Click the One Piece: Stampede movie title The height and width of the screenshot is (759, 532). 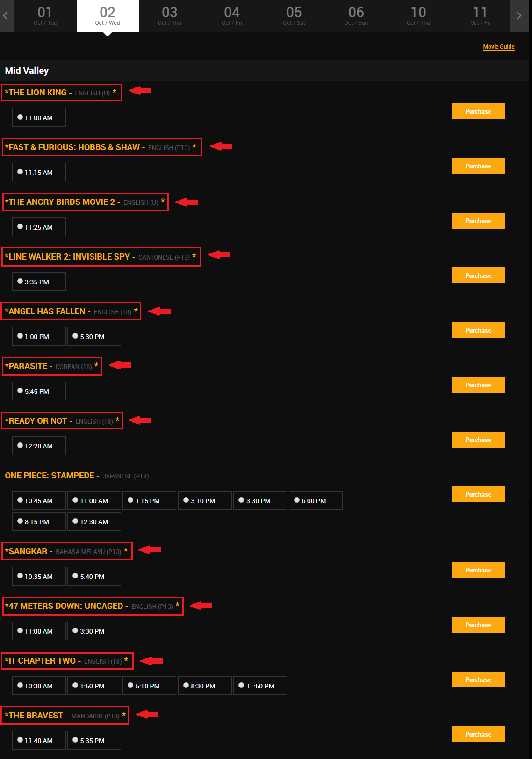[50, 476]
